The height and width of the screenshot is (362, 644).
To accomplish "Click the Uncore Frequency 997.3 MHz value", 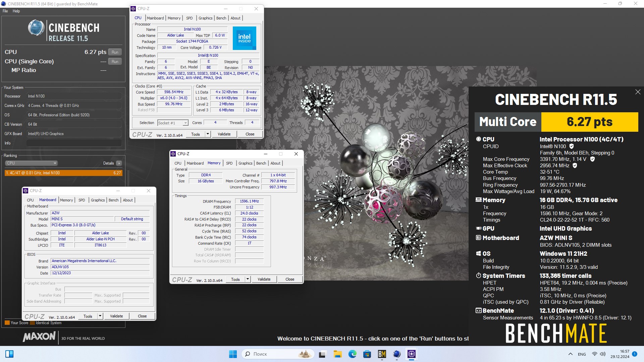I will point(278,187).
